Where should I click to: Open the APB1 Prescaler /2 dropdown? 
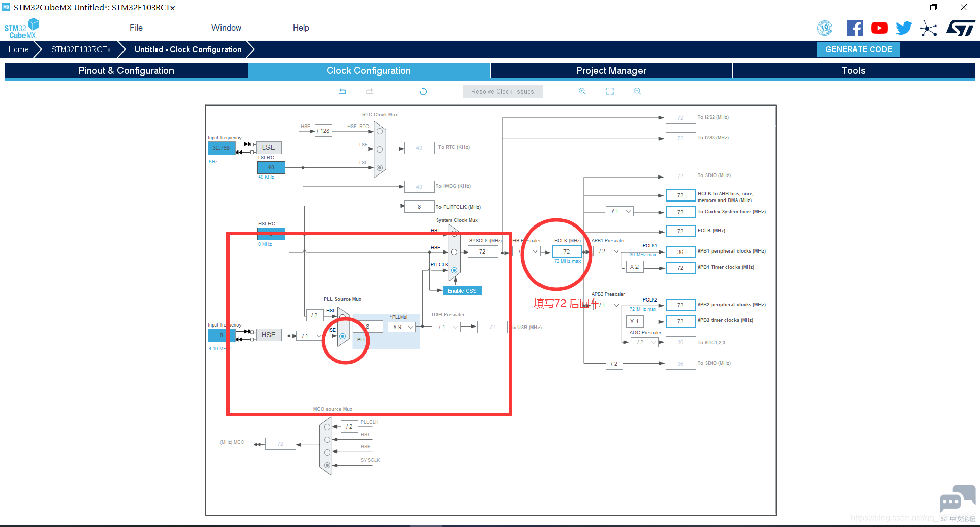click(608, 252)
